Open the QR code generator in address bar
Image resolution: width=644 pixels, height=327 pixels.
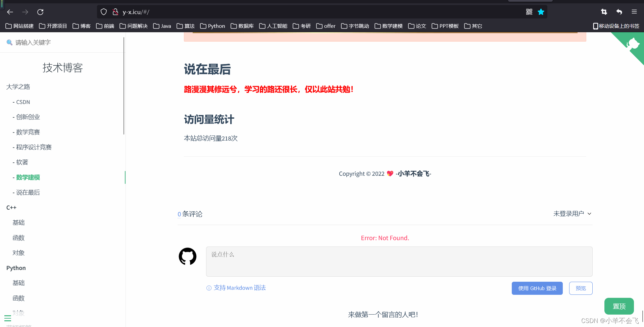pyautogui.click(x=529, y=12)
